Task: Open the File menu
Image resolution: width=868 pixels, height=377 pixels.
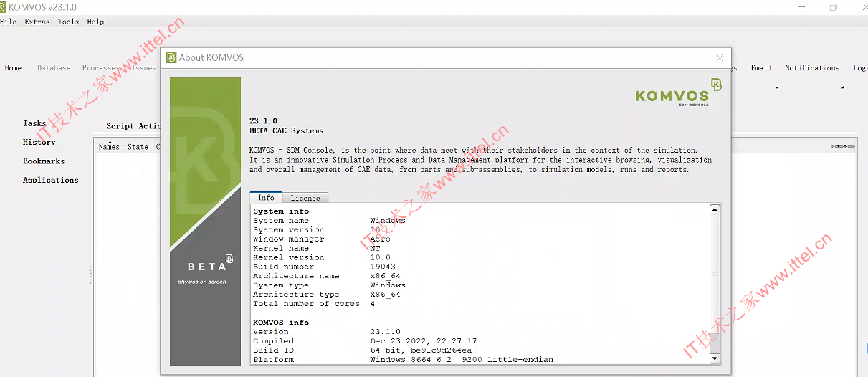Action: tap(8, 22)
